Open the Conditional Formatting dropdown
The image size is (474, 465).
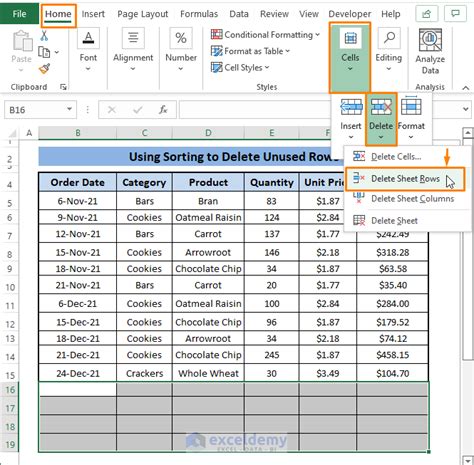pyautogui.click(x=317, y=34)
